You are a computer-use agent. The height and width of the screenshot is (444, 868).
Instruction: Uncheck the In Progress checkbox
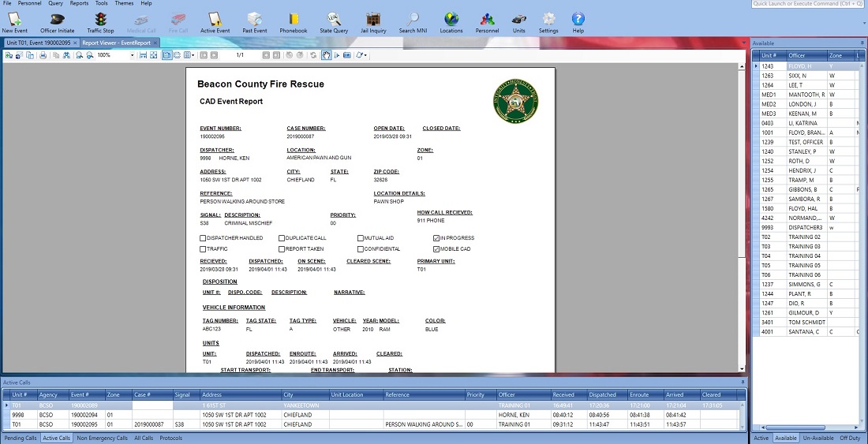point(436,237)
